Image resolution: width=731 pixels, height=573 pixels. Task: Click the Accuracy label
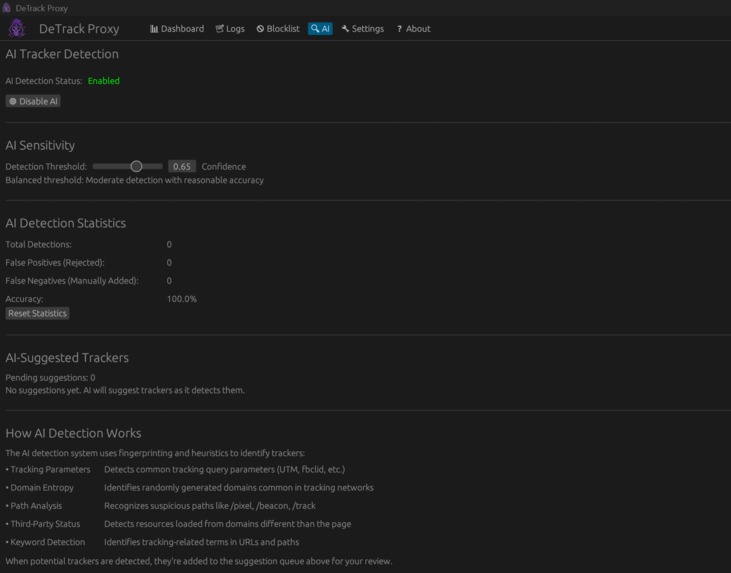(x=24, y=299)
